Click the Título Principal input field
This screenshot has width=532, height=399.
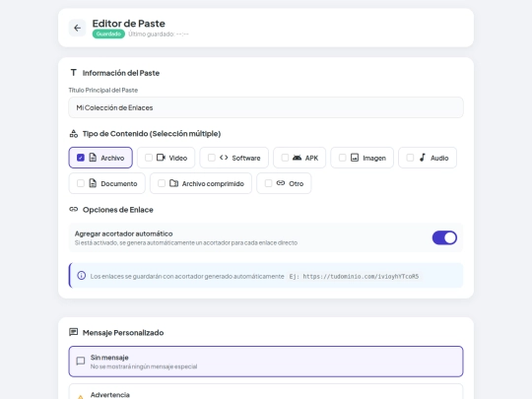pos(266,107)
